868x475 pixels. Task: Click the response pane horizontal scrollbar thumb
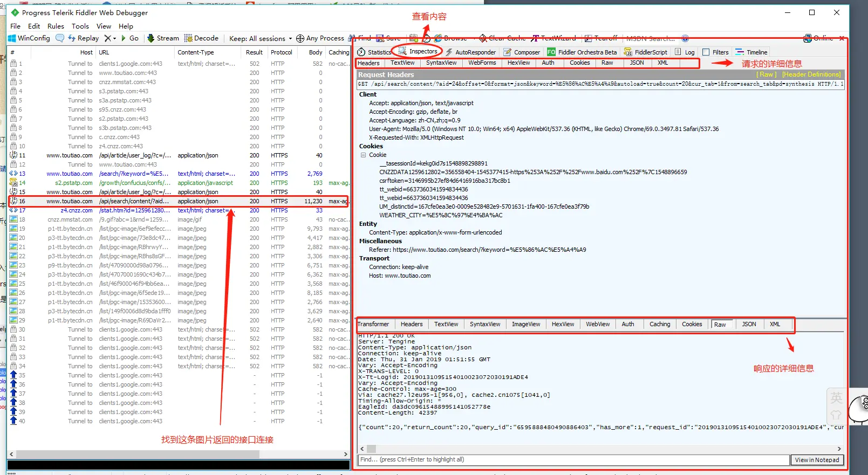click(x=371, y=449)
